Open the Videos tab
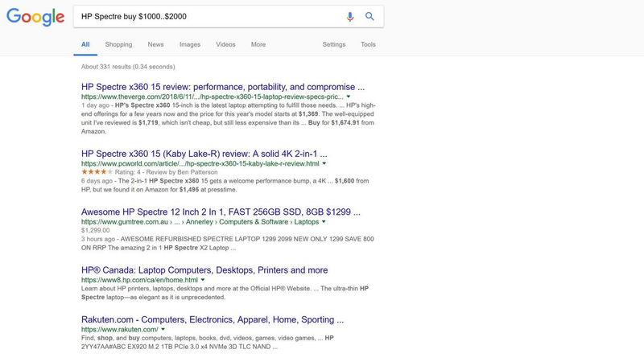Image resolution: width=644 pixels, height=362 pixels. click(x=225, y=44)
